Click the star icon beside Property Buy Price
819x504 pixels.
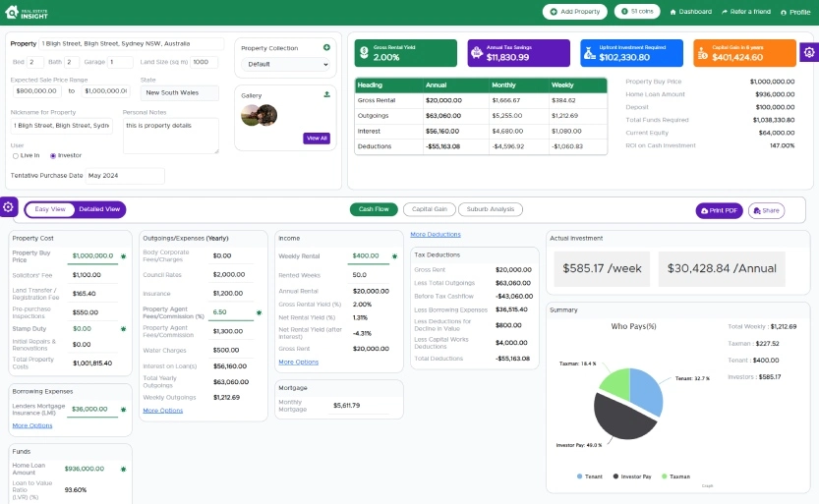point(123,256)
